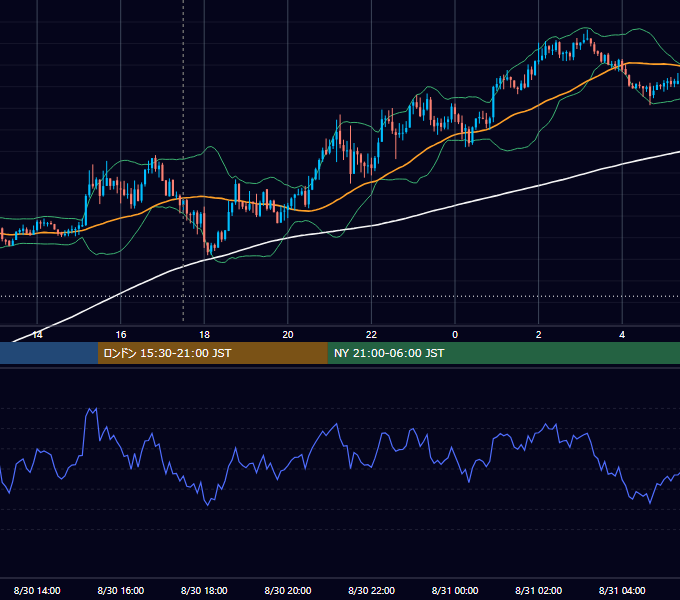Click the 8/30 20:00 time label
The height and width of the screenshot is (600, 680).
pyautogui.click(x=288, y=590)
